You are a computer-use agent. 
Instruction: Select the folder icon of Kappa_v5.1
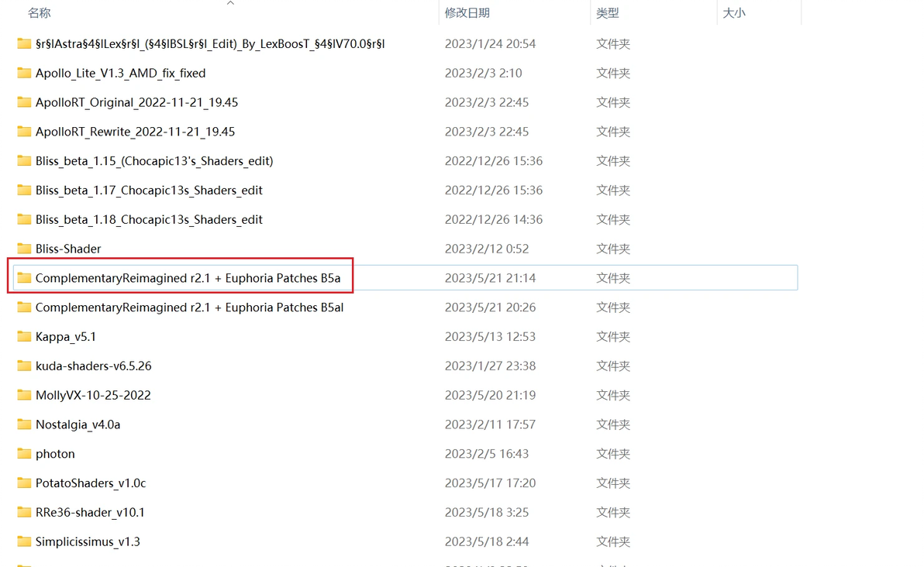(24, 337)
